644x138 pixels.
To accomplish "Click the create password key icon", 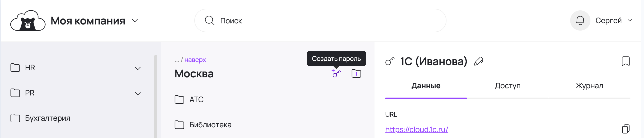I will click(x=336, y=73).
